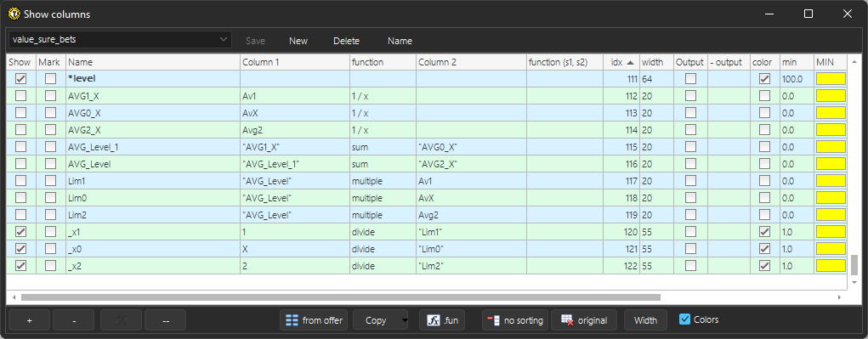The width and height of the screenshot is (868, 339).
Task: Restore the 'original' columns button
Action: tap(584, 320)
